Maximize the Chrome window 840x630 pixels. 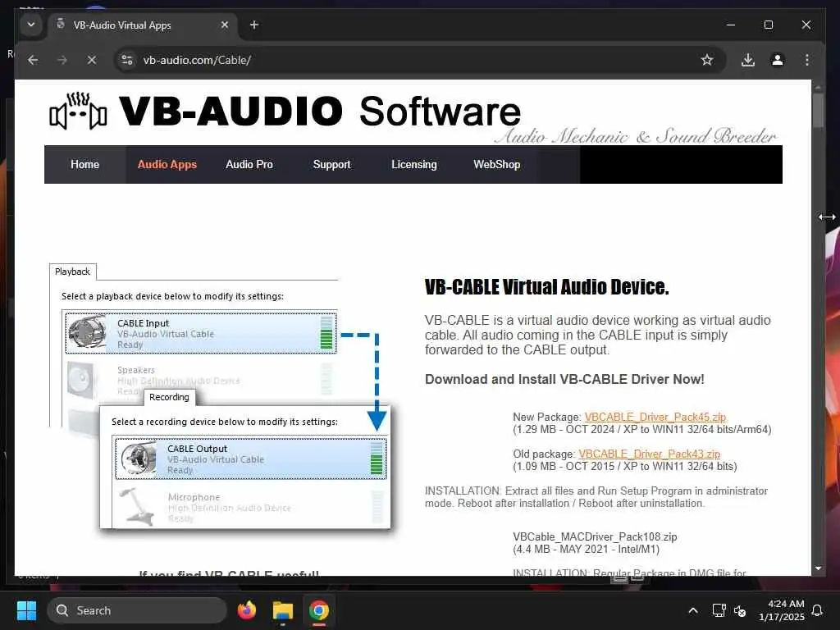[768, 25]
